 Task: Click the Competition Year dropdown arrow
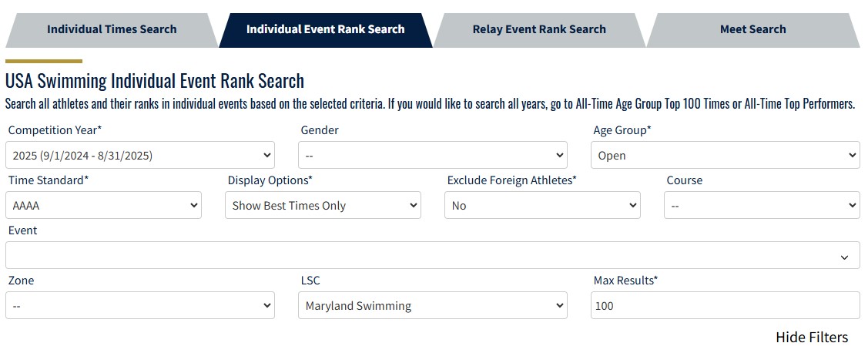coord(267,155)
